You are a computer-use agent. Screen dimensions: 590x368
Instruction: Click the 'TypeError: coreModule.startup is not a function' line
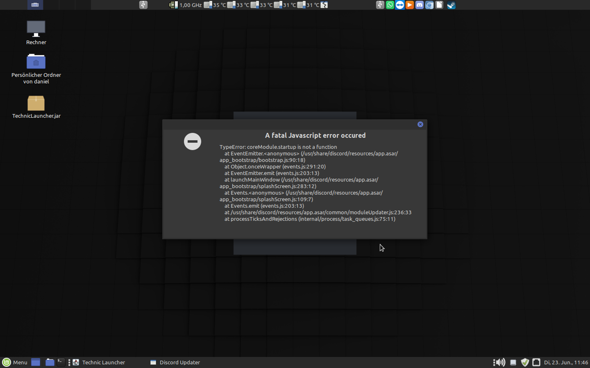tap(278, 147)
